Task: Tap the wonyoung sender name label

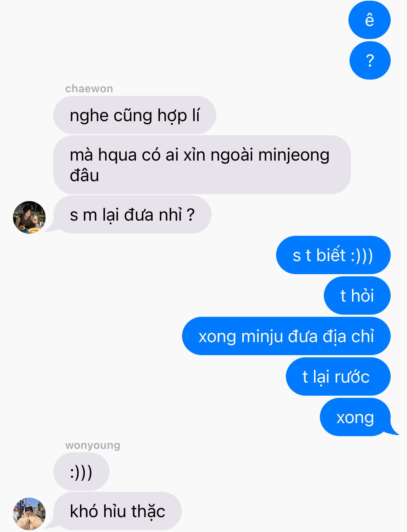Action: coord(93,445)
